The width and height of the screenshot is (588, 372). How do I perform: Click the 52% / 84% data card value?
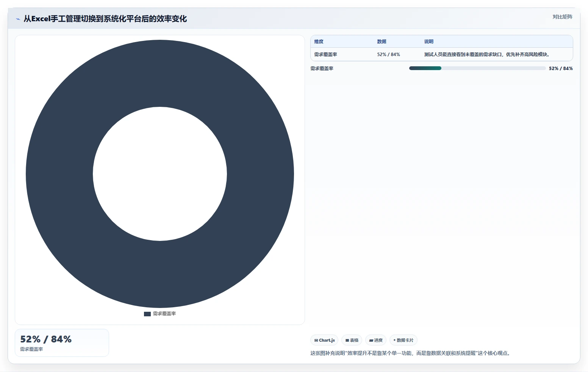[46, 339]
